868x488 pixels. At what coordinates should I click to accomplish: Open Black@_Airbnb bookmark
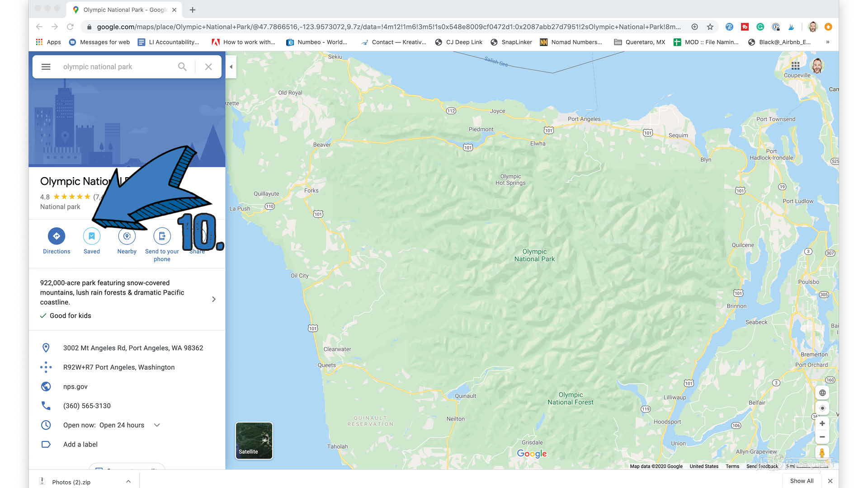(779, 42)
